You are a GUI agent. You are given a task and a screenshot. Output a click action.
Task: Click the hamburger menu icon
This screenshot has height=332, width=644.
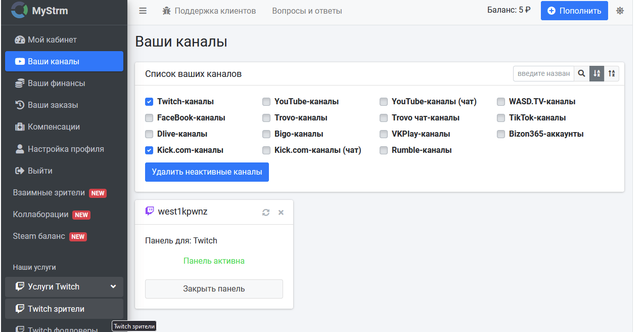point(143,11)
